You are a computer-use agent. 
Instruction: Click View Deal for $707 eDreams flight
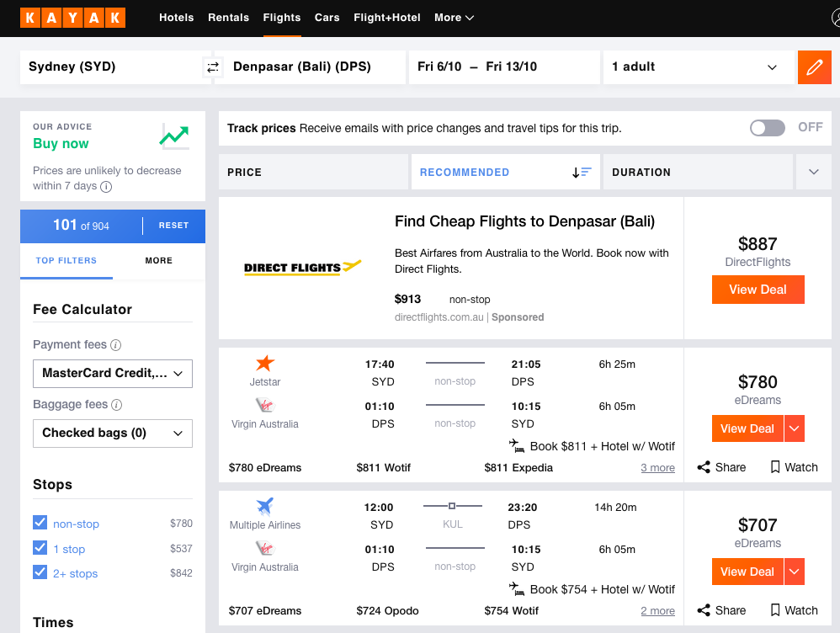(x=747, y=572)
